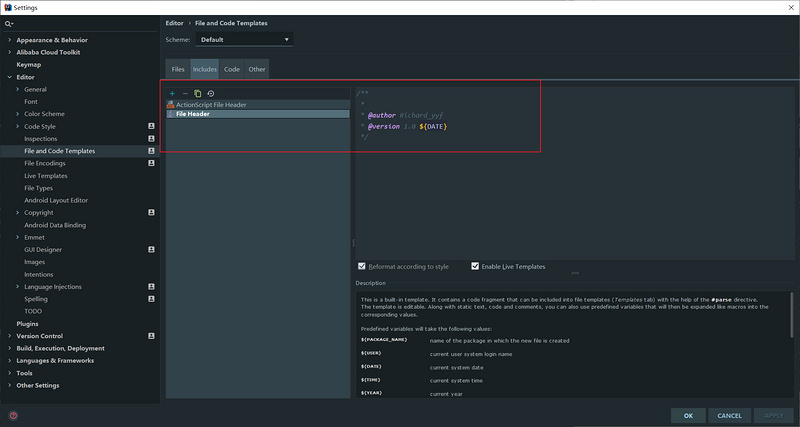Click the Reset to Default icon
This screenshot has width=800, height=427.
click(211, 93)
